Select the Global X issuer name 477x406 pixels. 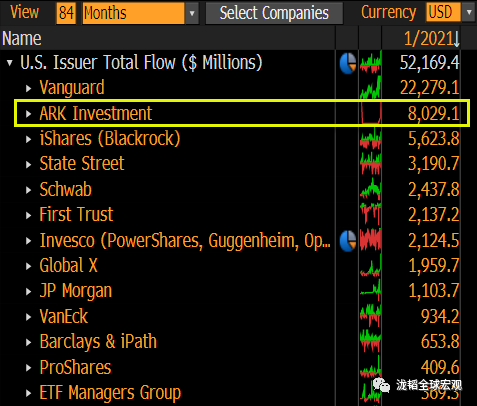coord(69,265)
